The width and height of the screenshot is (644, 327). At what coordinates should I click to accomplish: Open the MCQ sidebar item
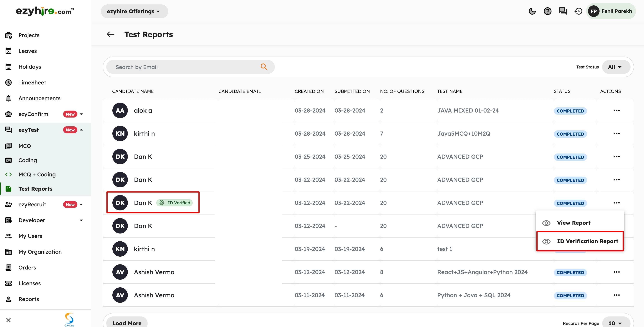click(x=24, y=146)
